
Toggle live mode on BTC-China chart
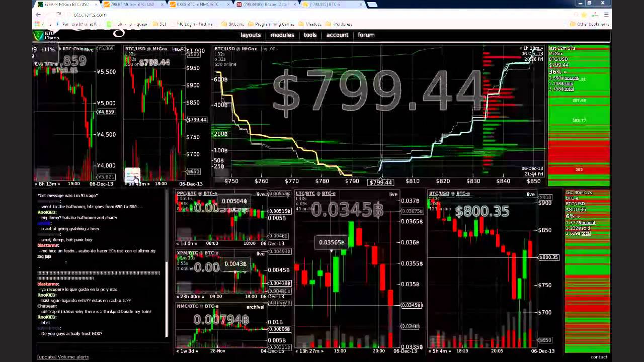89,49
